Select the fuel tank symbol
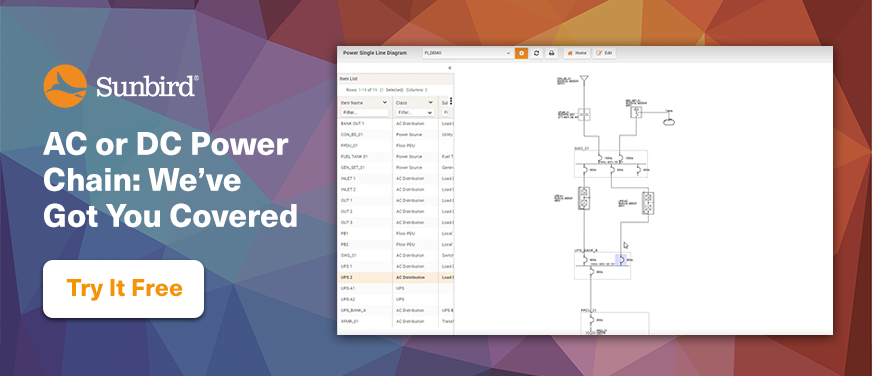The height and width of the screenshot is (376, 872). [x=668, y=121]
